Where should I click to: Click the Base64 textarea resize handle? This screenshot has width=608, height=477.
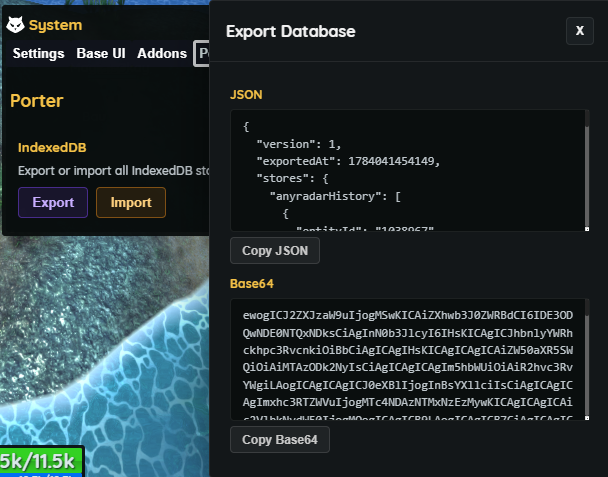[x=587, y=418]
